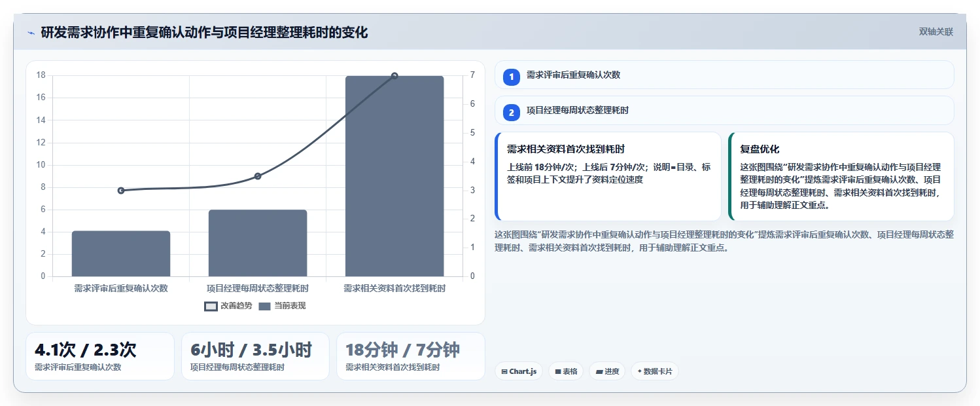
Task: Click the 4.1次 / 2.3次 stat value
Action: 86,350
